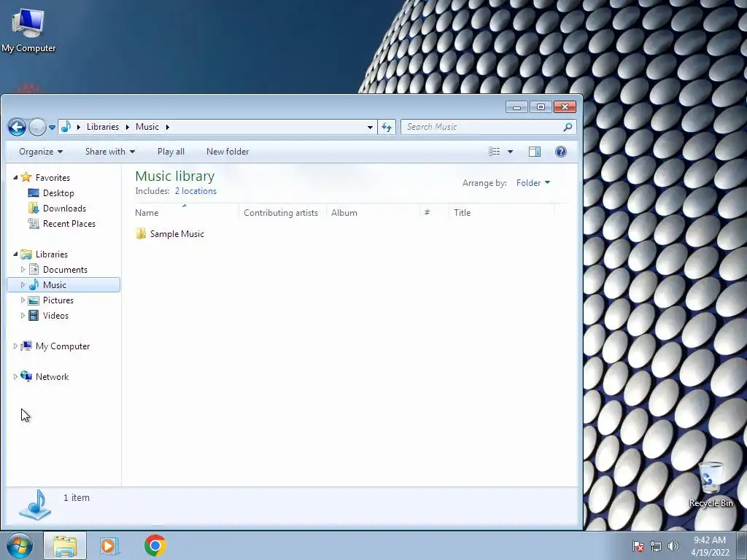
Task: Select the Videos library
Action: (x=55, y=315)
